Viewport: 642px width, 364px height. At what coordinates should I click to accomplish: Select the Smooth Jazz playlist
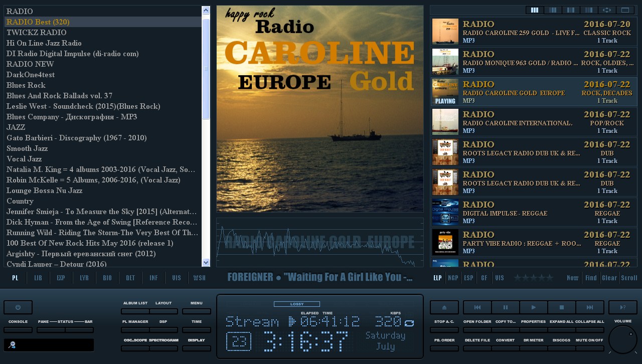point(27,148)
